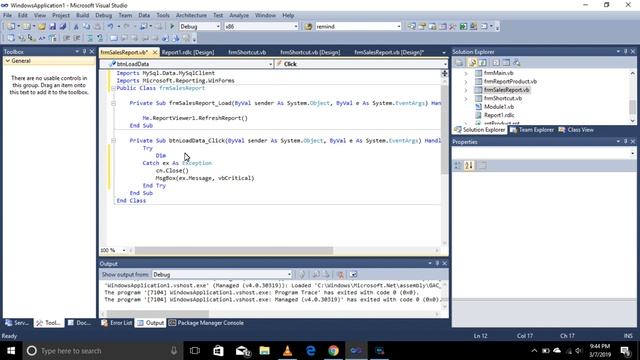Image resolution: width=640 pixels, height=360 pixels.
Task: Open File Explorer from the taskbar
Action: click(x=264, y=351)
